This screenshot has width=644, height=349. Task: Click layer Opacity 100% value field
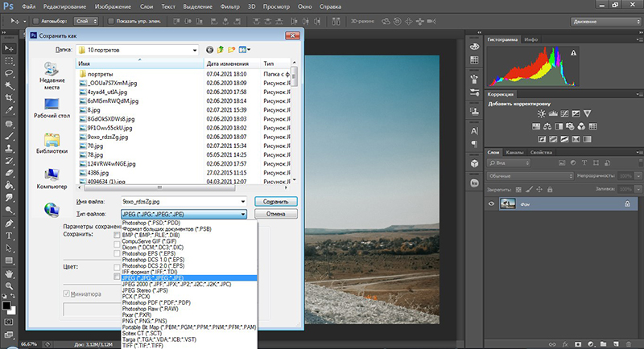tap(625, 176)
